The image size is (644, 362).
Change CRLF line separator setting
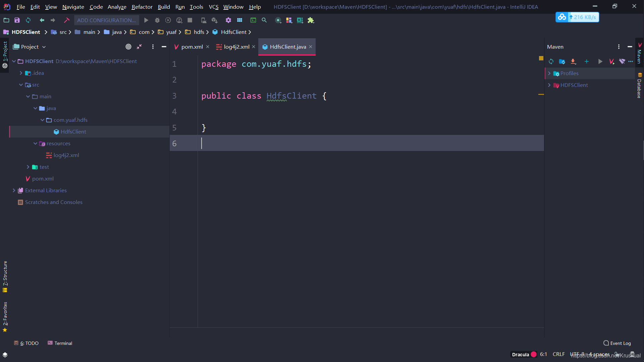[x=558, y=354]
